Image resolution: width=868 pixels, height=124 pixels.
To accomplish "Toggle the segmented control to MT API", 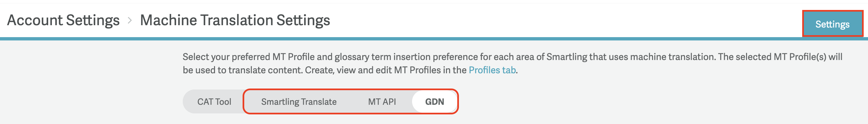I will pos(382,101).
